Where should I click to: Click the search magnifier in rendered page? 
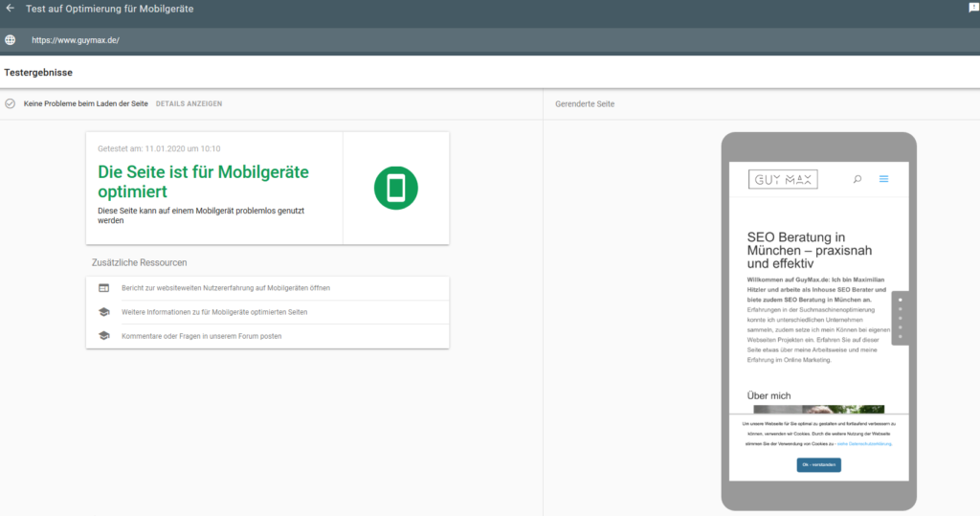[857, 179]
